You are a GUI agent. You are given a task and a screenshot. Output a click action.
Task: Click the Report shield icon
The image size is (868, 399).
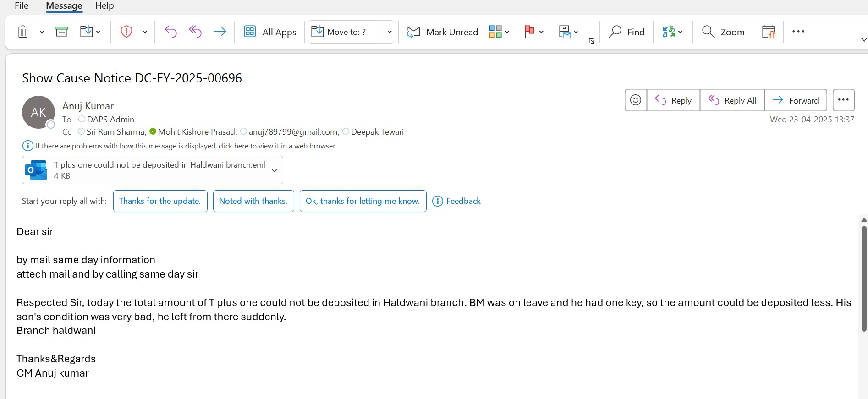coord(126,32)
